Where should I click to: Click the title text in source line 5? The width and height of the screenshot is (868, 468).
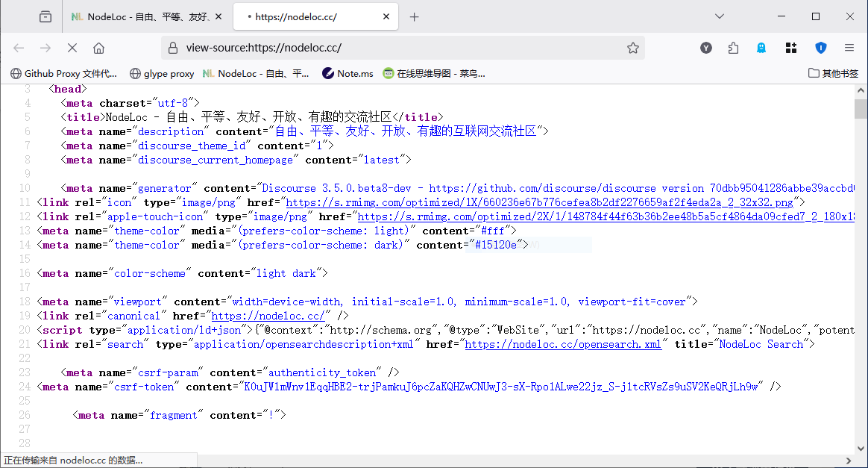pos(248,117)
